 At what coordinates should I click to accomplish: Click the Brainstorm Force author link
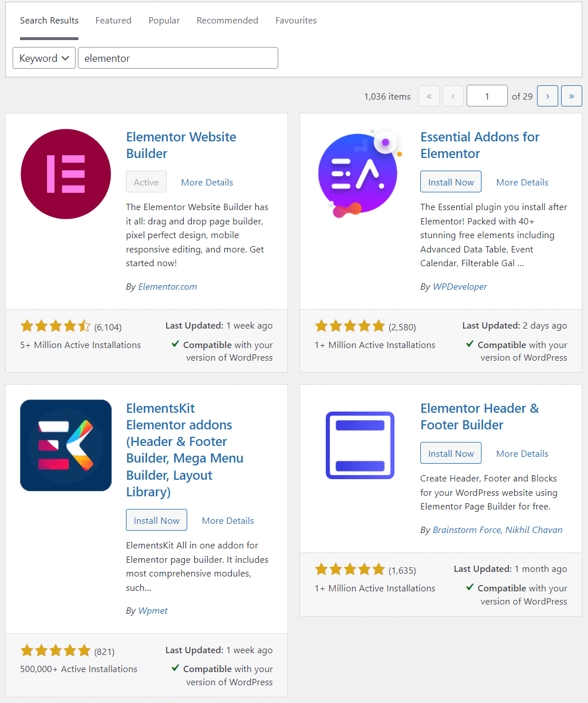pyautogui.click(x=466, y=530)
